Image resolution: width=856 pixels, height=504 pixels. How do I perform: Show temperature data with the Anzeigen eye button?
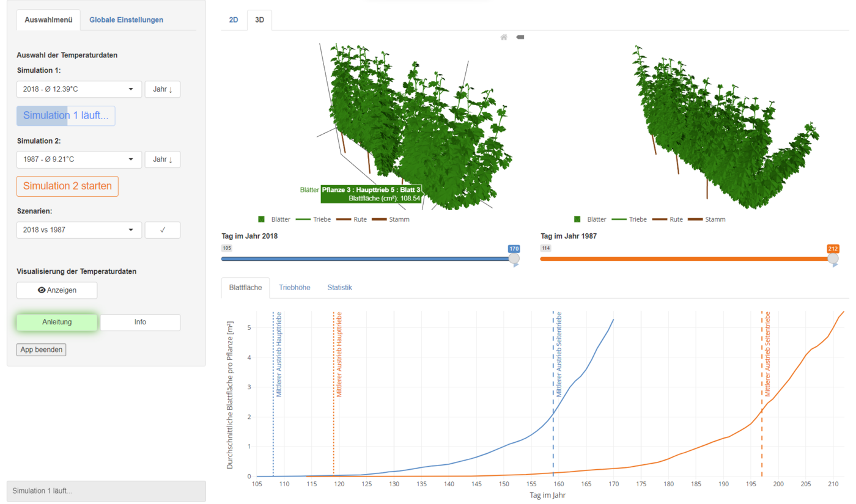pos(57,290)
